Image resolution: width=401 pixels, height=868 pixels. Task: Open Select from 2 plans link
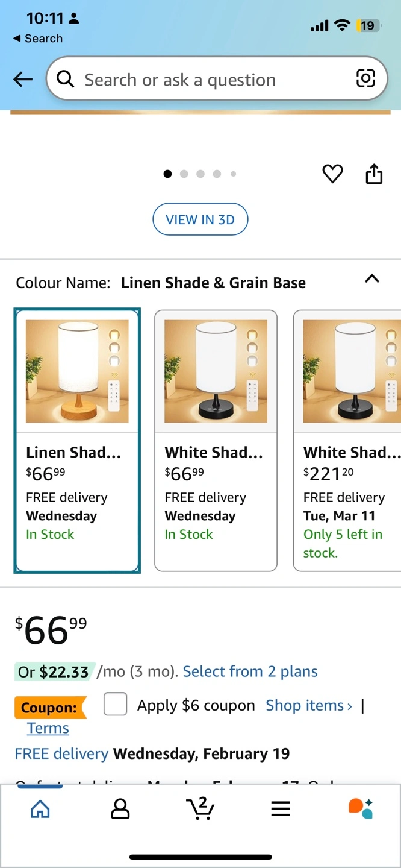point(250,671)
